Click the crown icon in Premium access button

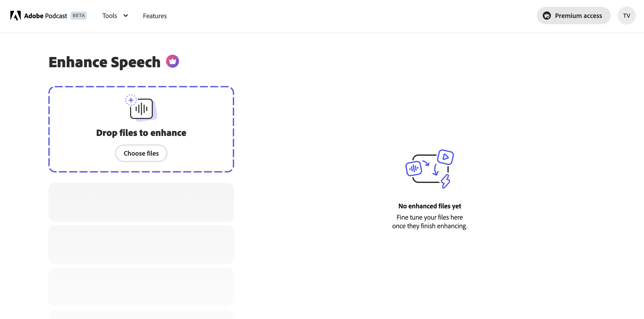tap(546, 15)
